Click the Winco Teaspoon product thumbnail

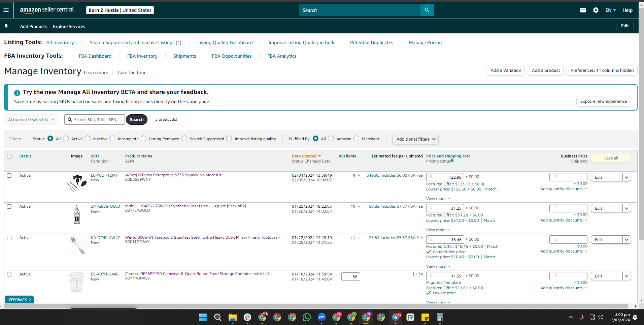point(77,245)
